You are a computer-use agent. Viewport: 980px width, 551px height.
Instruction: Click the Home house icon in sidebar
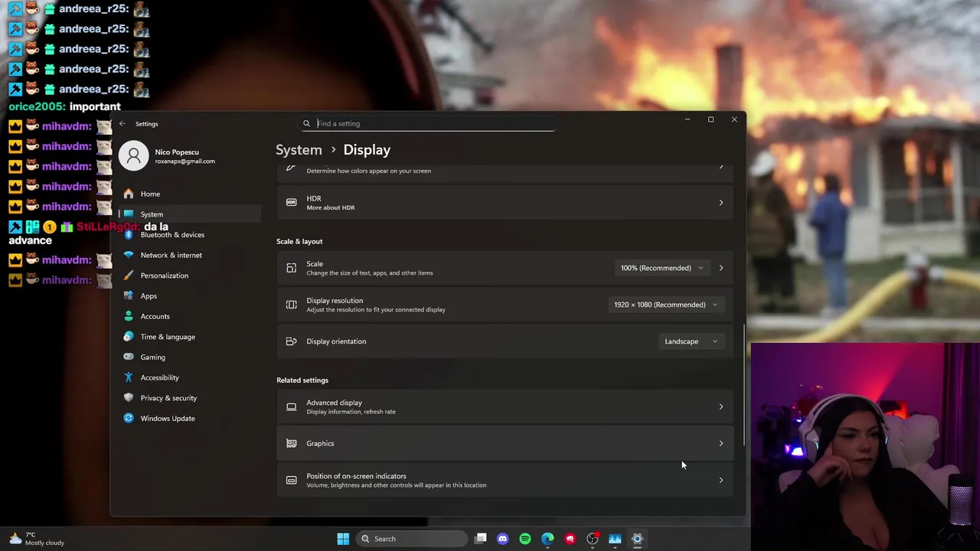click(x=129, y=194)
